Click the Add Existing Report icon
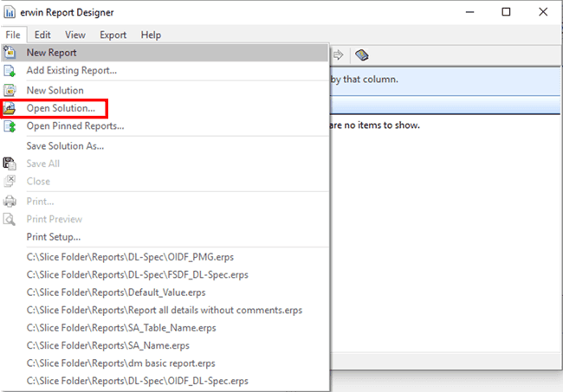Viewport: 563px width, 392px height. click(x=10, y=70)
